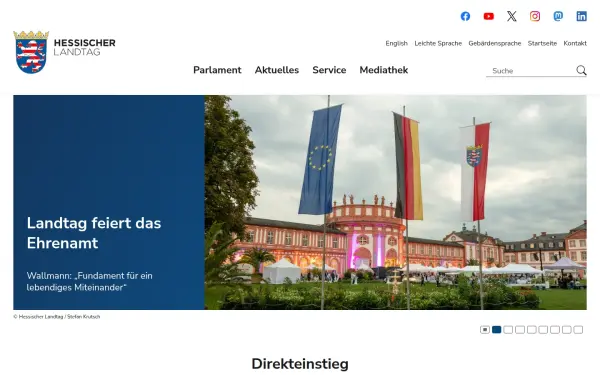Select the active blue slide indicator

coord(497,329)
